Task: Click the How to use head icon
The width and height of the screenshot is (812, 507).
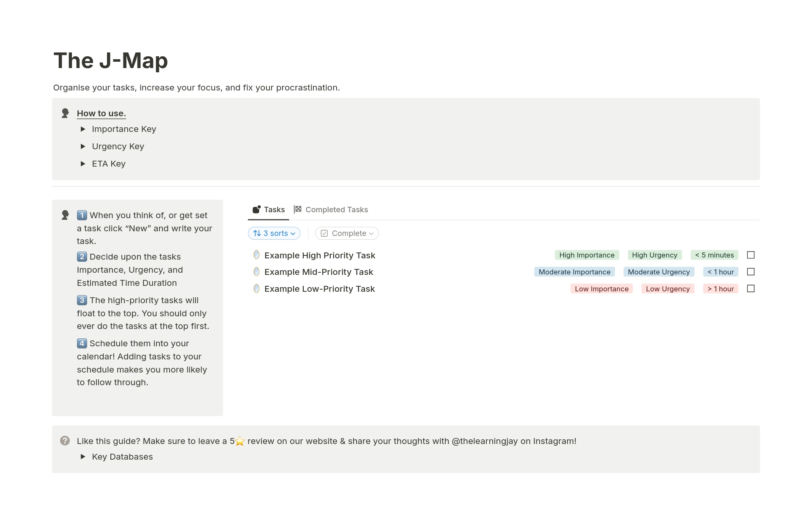Action: (65, 113)
